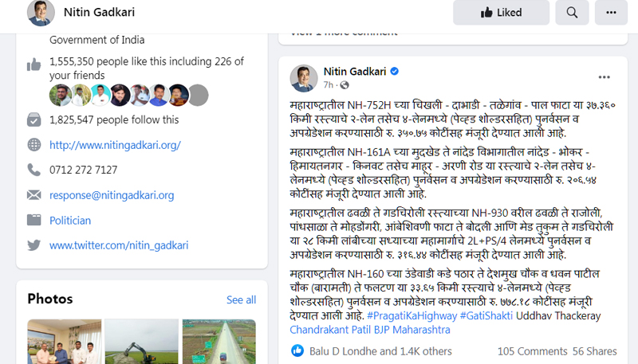
Task: Click the 56 Shares count
Action: 594,351
